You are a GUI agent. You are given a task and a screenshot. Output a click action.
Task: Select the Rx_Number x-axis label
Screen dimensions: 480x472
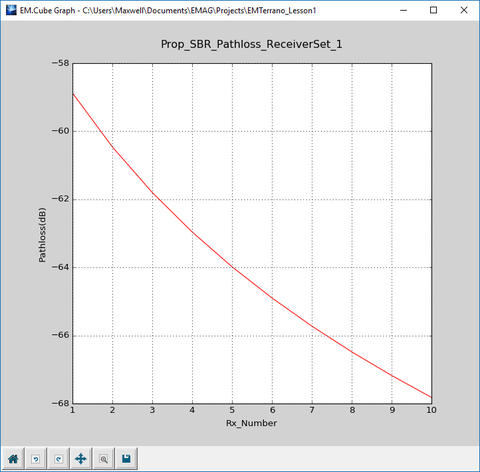251,423
